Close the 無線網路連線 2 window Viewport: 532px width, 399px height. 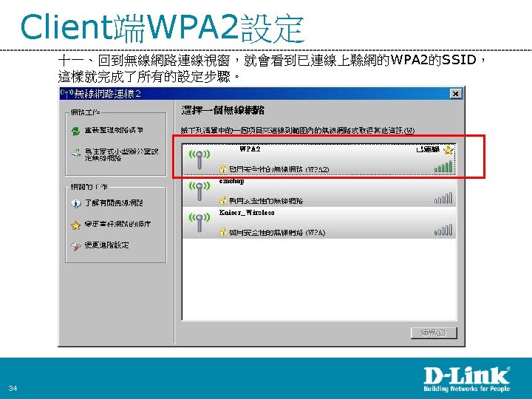(x=456, y=94)
